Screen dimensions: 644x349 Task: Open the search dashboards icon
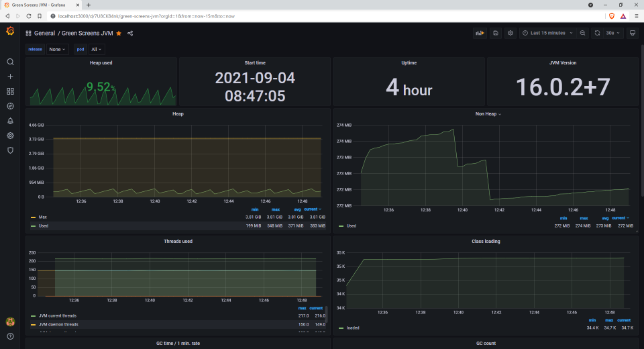click(x=10, y=62)
